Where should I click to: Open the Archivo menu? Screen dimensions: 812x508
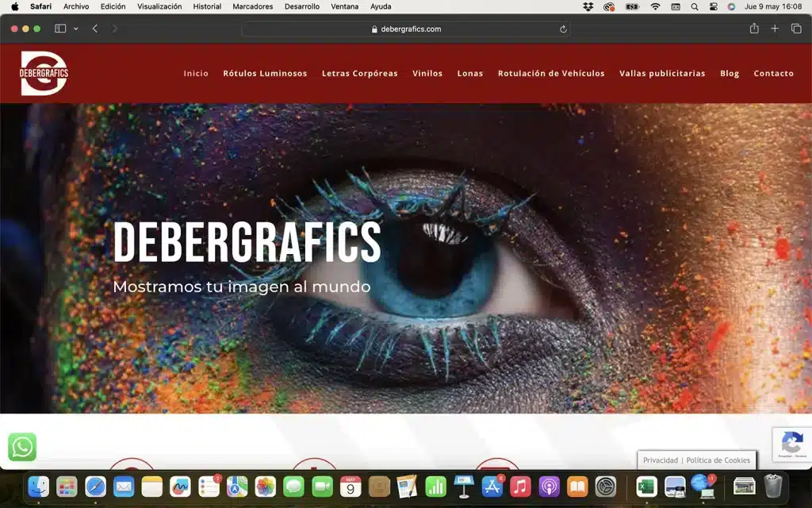(76, 6)
